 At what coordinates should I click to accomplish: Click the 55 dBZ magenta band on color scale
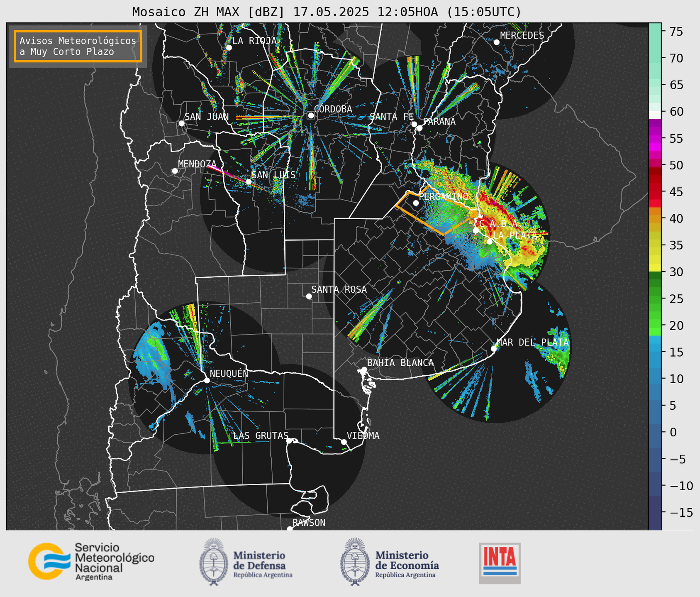pos(655,139)
